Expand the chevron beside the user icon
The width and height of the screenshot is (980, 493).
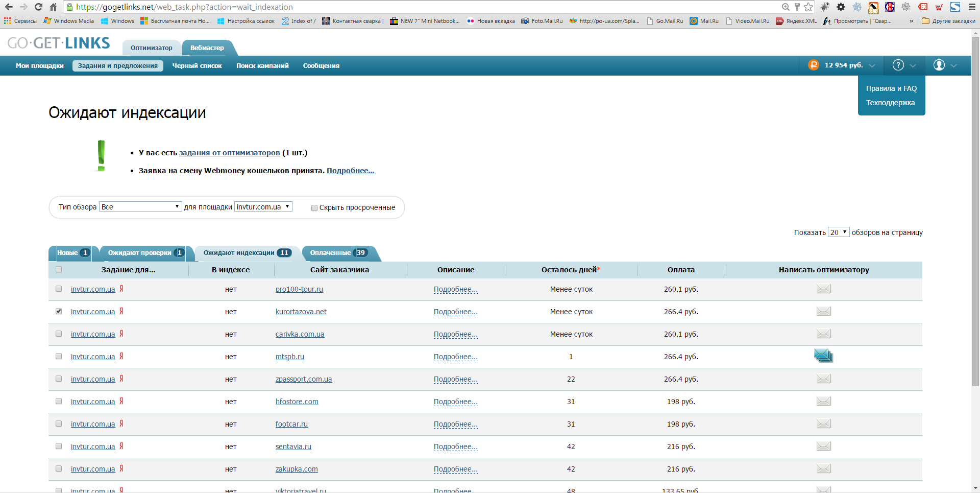[954, 65]
